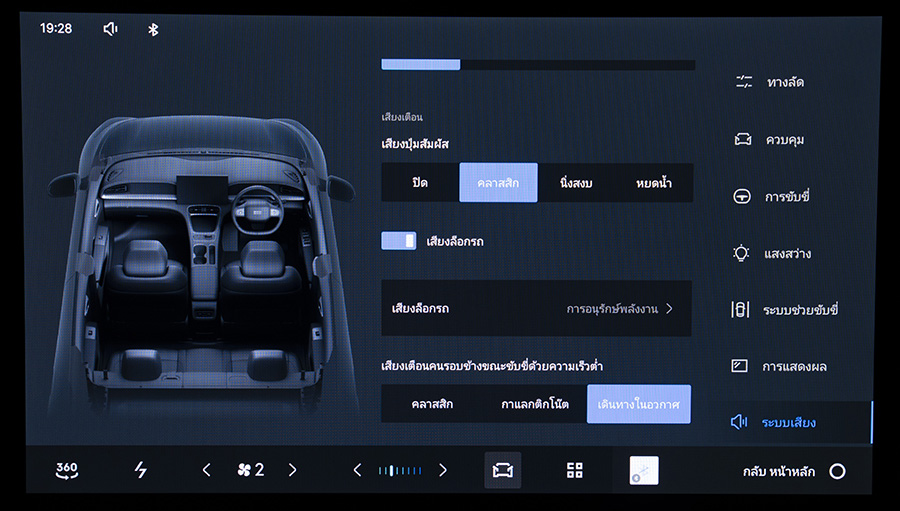900x511 pixels.
Task: Tap the lightning bolt charging icon
Action: 141,470
